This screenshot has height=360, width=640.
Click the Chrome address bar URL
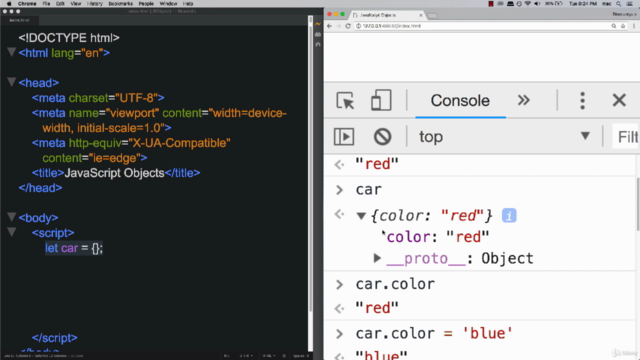[x=392, y=26]
